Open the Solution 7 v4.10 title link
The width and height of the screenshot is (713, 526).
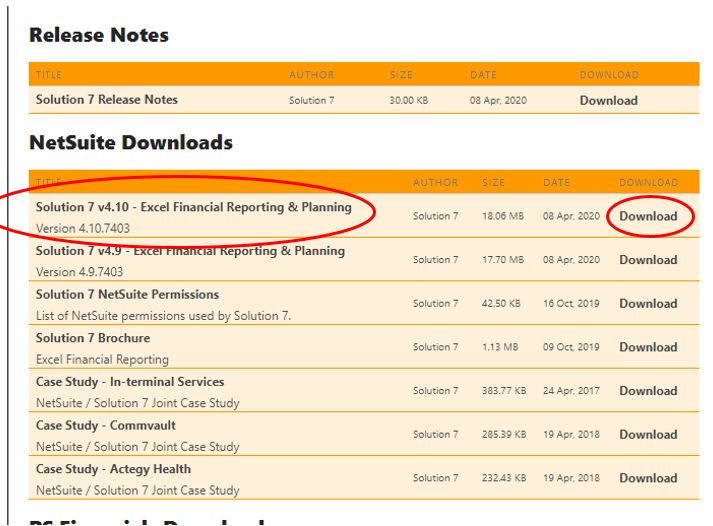193,207
